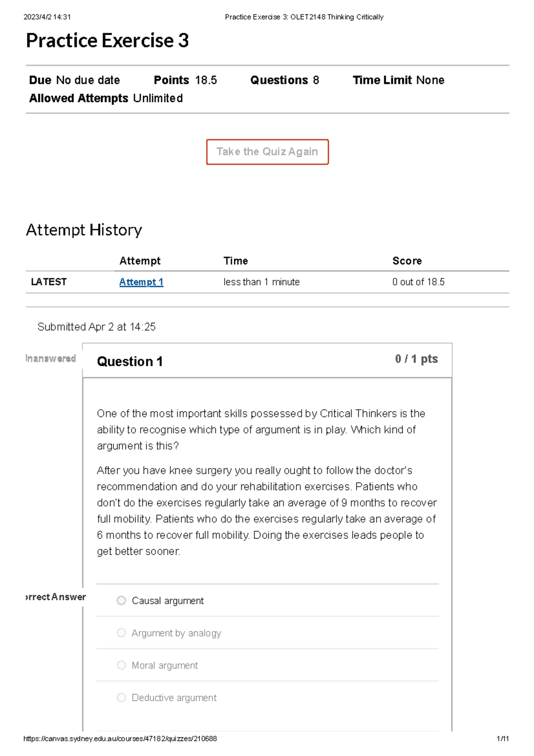Open the Attempt 1 link

pos(141,282)
